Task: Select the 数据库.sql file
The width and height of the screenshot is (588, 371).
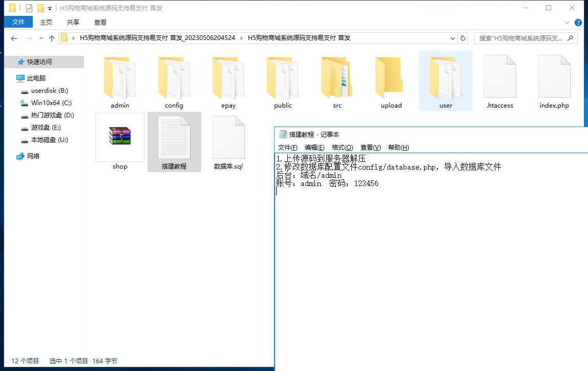Action: (x=228, y=138)
